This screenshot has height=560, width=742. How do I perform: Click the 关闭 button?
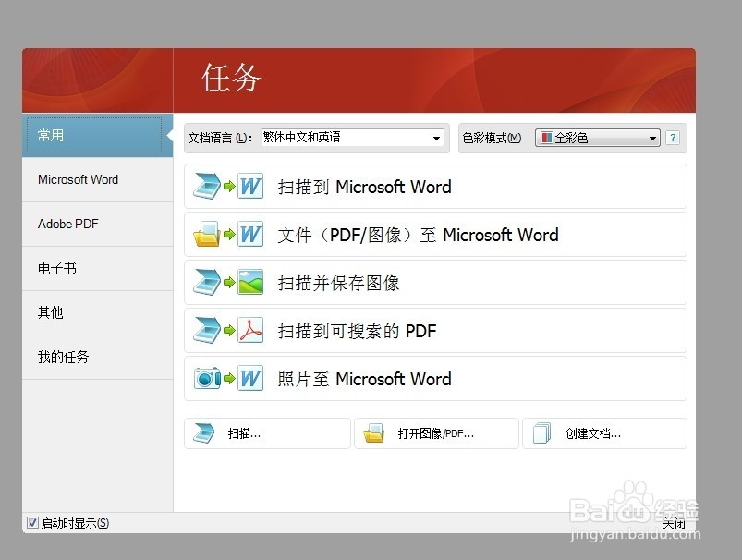click(x=674, y=524)
